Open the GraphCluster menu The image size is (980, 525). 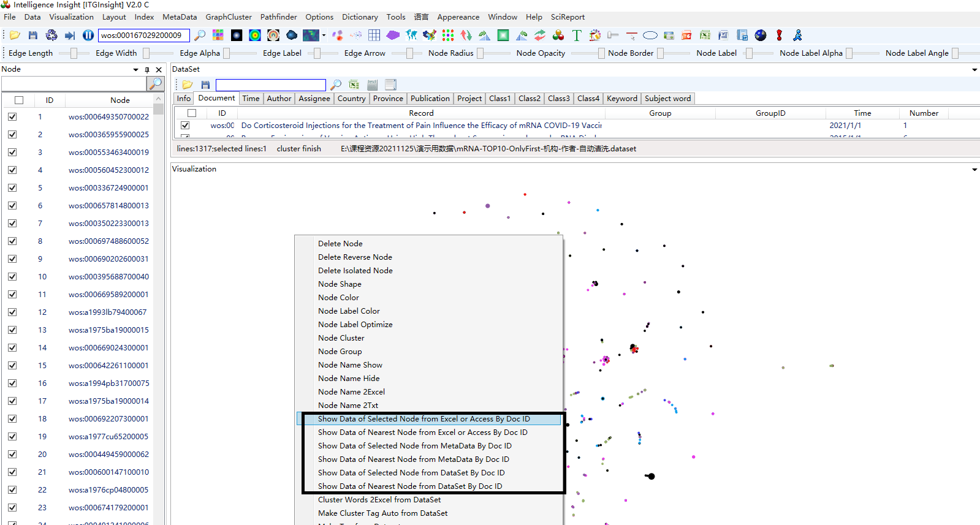(x=228, y=17)
